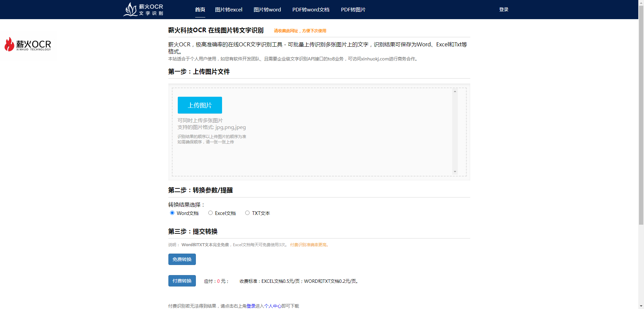Image resolution: width=644 pixels, height=309 pixels.
Task: Click the 收费标准 pricing text
Action: click(x=300, y=281)
